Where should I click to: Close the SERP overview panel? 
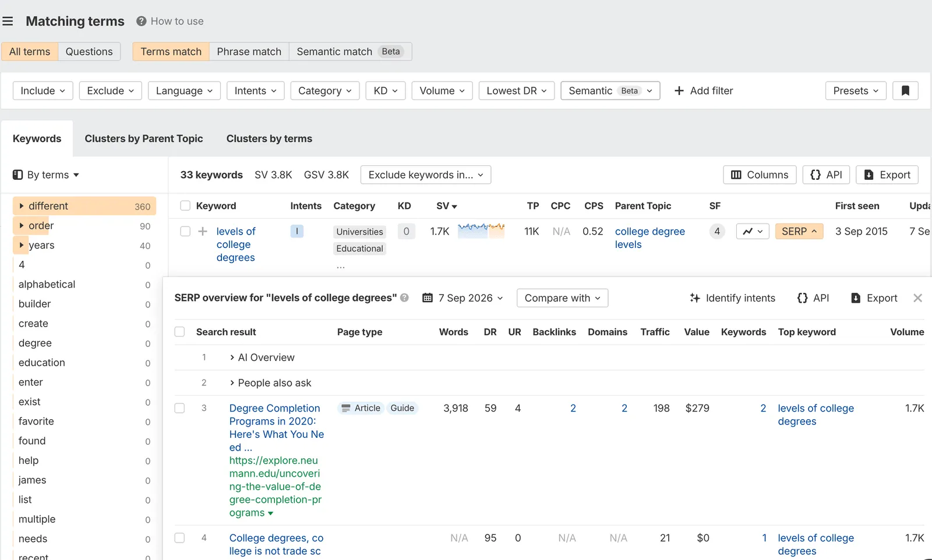[917, 298]
